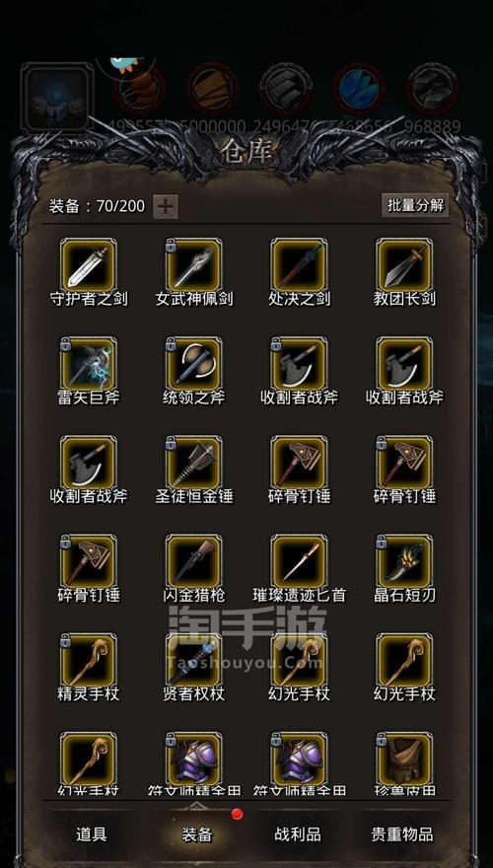Select the 女武神佩剑 weapon icon

(x=193, y=266)
